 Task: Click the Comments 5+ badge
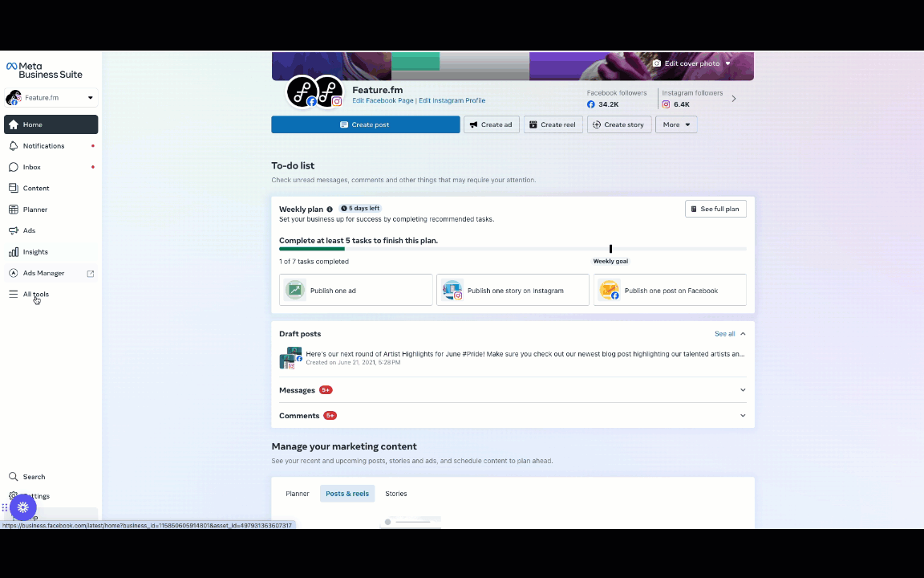330,415
